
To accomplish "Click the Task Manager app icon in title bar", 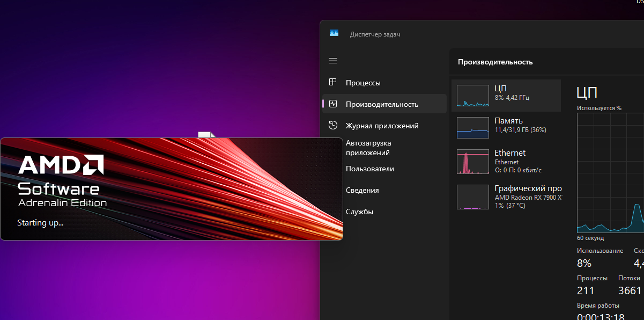I will 334,33.
